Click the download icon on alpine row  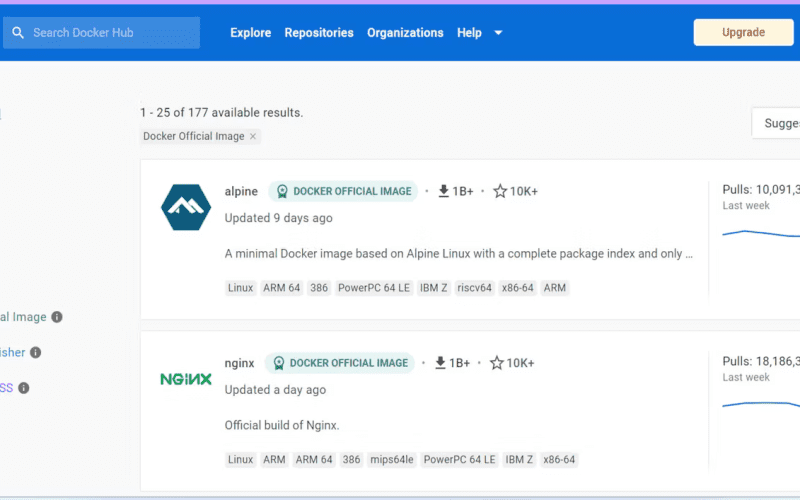pos(443,191)
